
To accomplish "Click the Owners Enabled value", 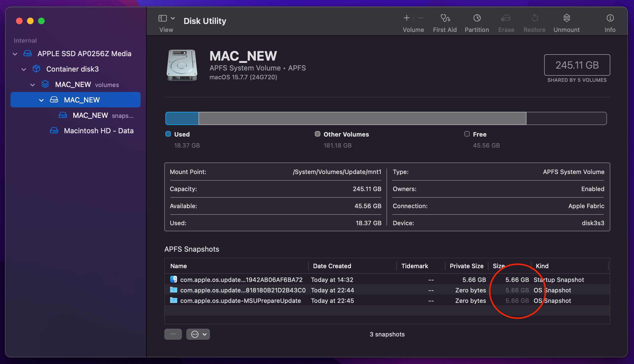I will pyautogui.click(x=593, y=189).
